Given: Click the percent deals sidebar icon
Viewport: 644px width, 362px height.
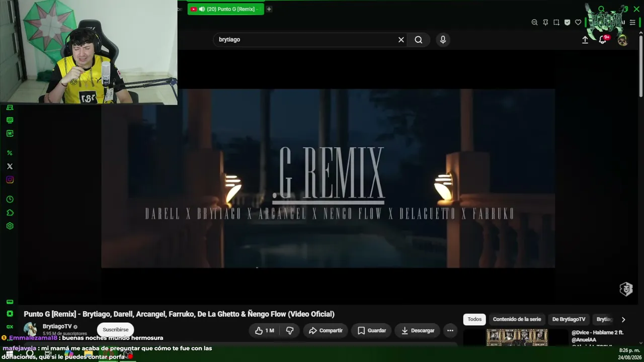Looking at the screenshot, I should (10, 153).
